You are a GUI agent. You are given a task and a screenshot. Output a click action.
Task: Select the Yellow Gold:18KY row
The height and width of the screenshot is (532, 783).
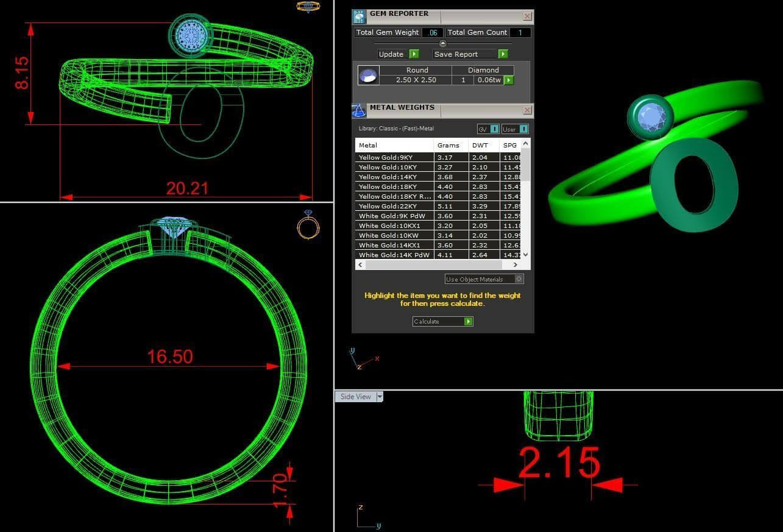tap(439, 186)
